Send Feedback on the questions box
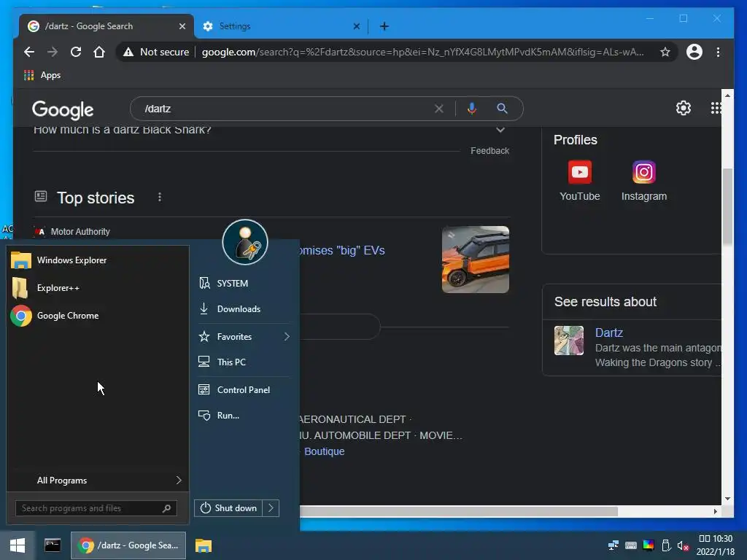This screenshot has width=747, height=560. tap(489, 150)
